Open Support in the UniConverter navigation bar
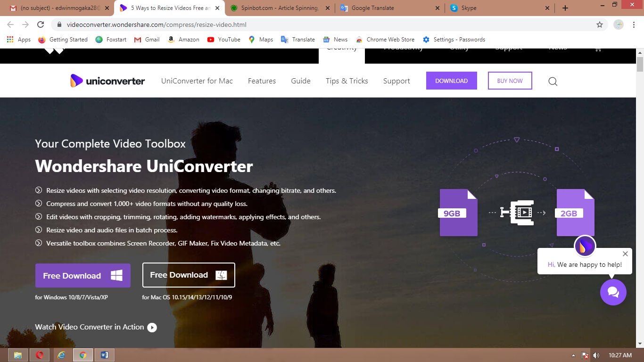 tap(396, 81)
